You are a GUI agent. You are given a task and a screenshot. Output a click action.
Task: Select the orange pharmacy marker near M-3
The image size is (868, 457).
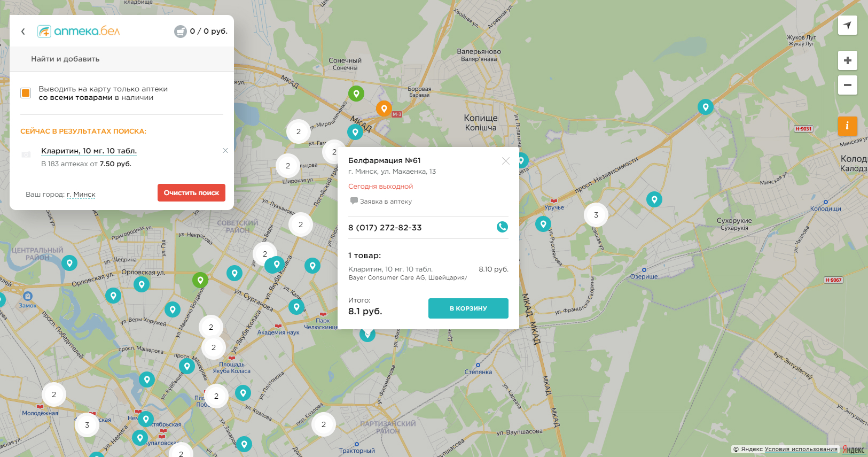pyautogui.click(x=384, y=109)
